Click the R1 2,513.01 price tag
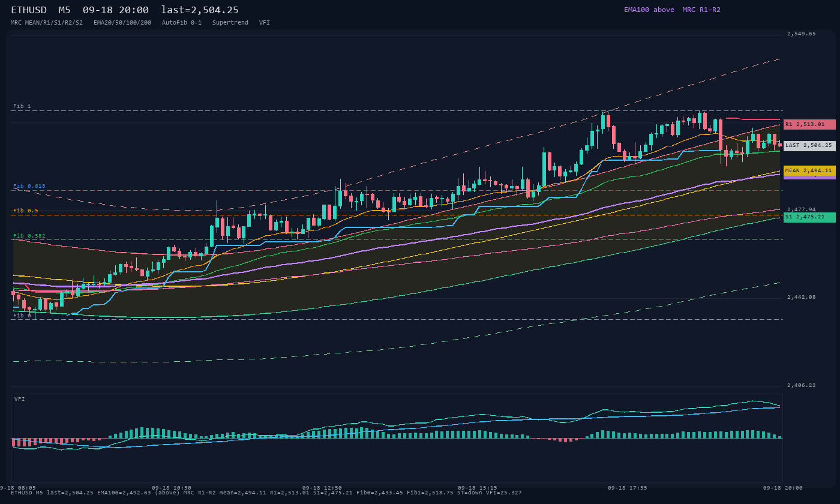The height and width of the screenshot is (504, 840). pyautogui.click(x=809, y=124)
